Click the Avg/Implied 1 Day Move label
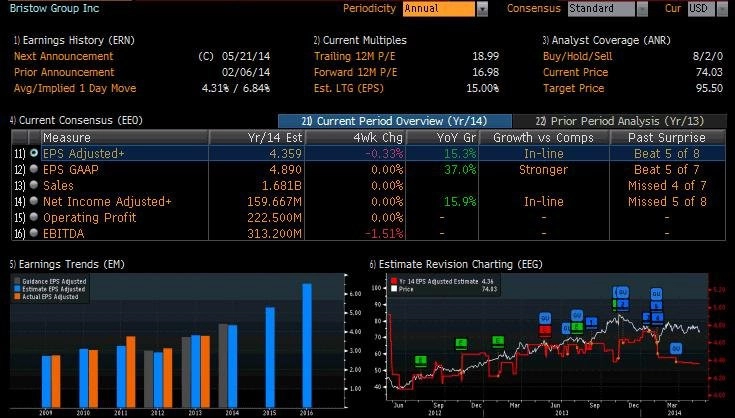The image size is (735, 418). (x=75, y=88)
